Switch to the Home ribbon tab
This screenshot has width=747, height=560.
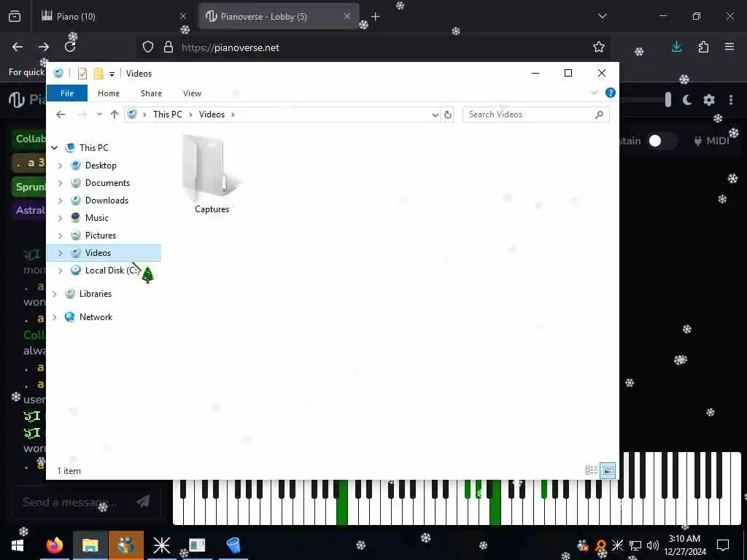109,93
